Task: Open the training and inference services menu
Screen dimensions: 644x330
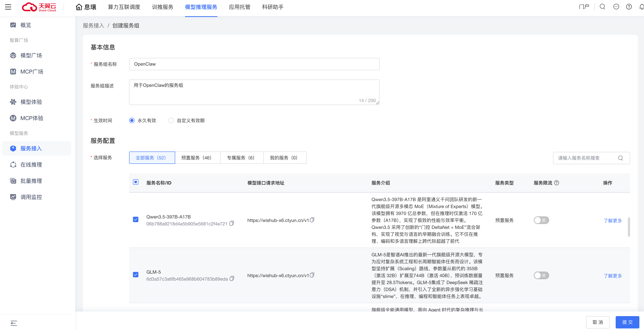Action: point(162,7)
